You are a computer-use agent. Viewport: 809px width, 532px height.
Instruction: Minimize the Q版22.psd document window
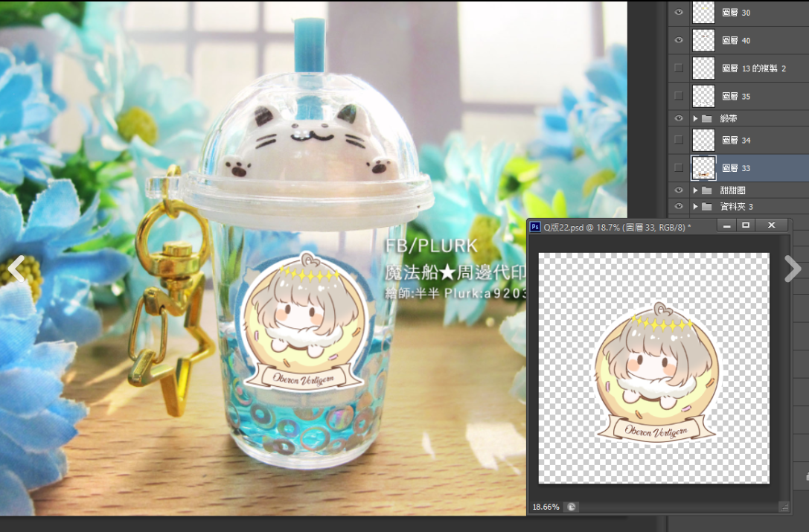point(727,225)
